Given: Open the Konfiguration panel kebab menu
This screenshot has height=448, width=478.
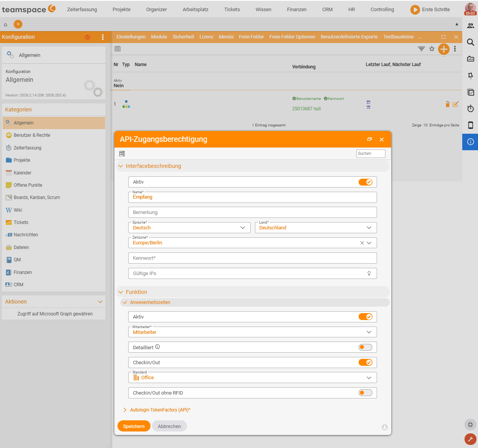Looking at the screenshot, I should [103, 37].
